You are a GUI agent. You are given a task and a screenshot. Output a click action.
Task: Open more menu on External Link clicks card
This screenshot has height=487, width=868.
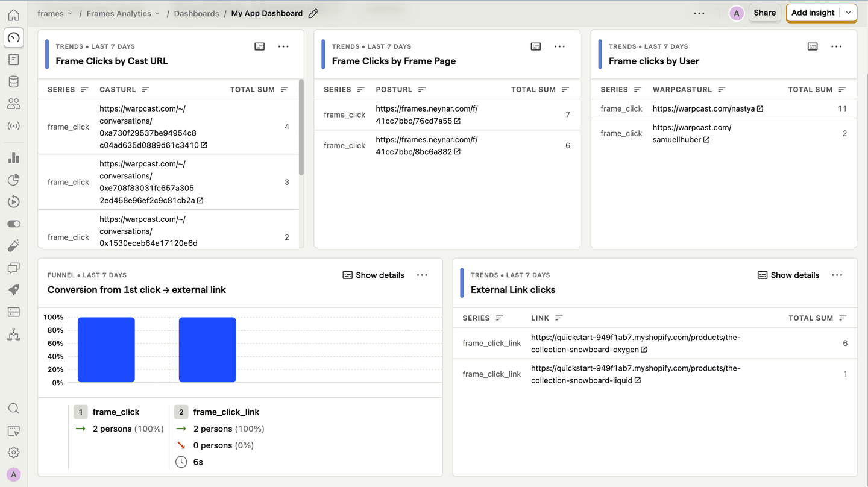(x=837, y=275)
